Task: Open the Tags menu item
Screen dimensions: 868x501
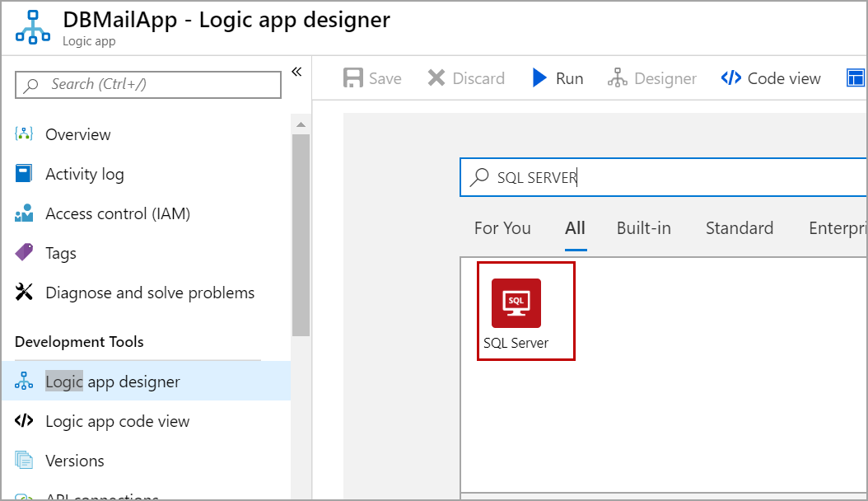Action: pyautogui.click(x=60, y=253)
